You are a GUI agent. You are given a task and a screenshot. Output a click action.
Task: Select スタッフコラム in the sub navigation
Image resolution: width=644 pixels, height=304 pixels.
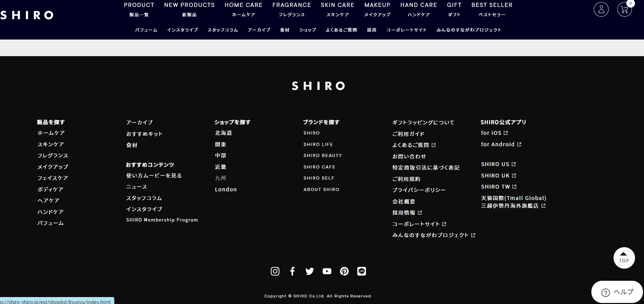(223, 30)
